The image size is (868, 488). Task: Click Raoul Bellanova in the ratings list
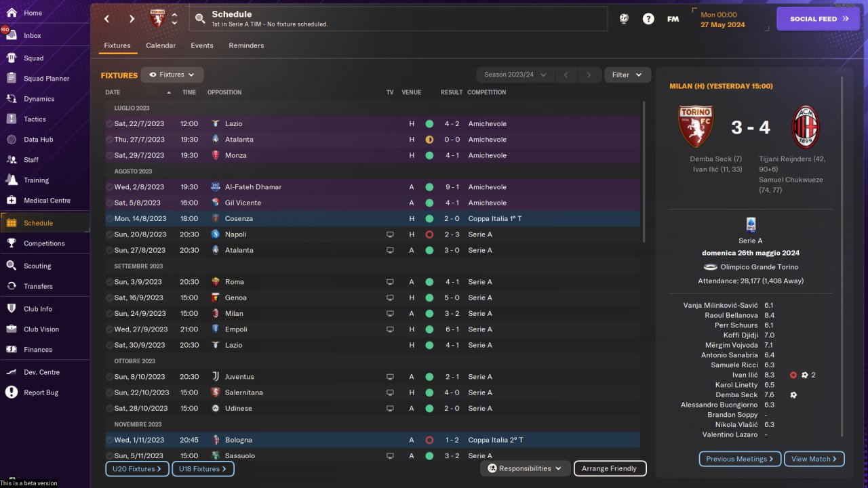tap(730, 315)
